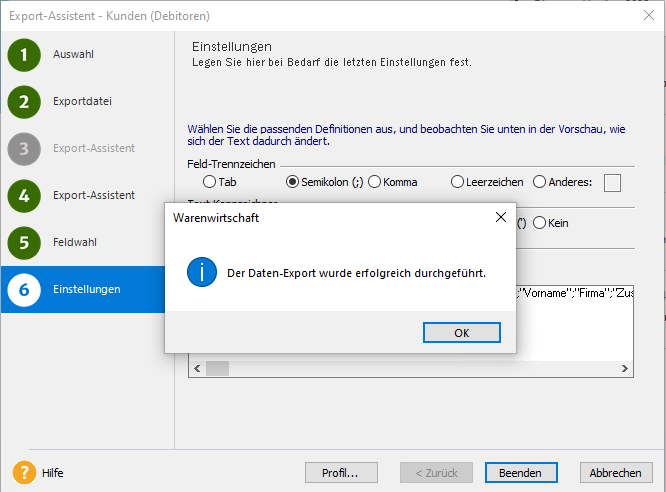The image size is (666, 492).
Task: Click the step 4 Export-Assistent circle icon
Action: [24, 195]
